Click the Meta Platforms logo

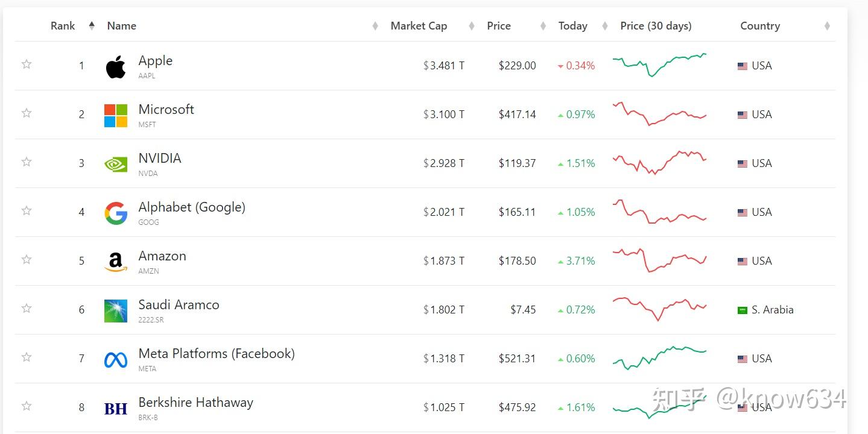[116, 360]
